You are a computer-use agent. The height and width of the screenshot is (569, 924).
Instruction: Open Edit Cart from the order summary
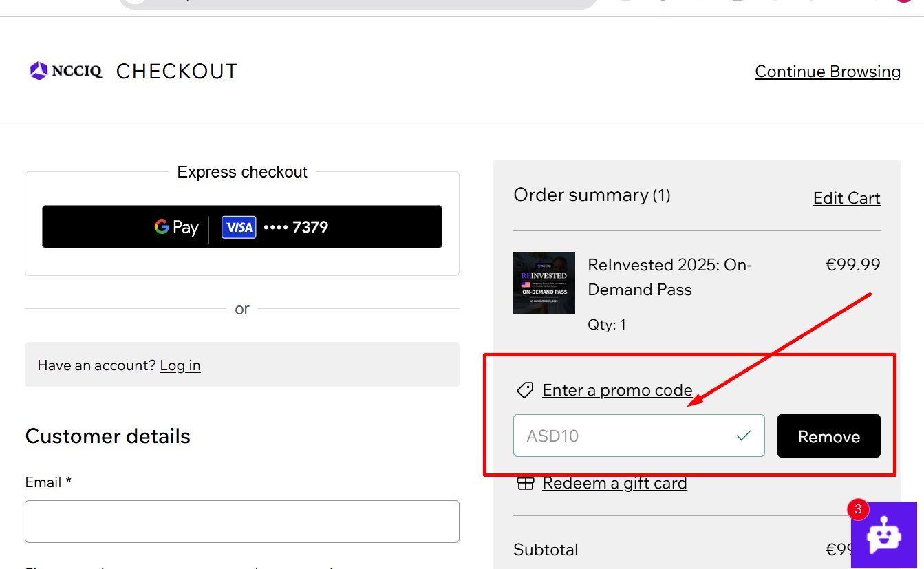[846, 198]
